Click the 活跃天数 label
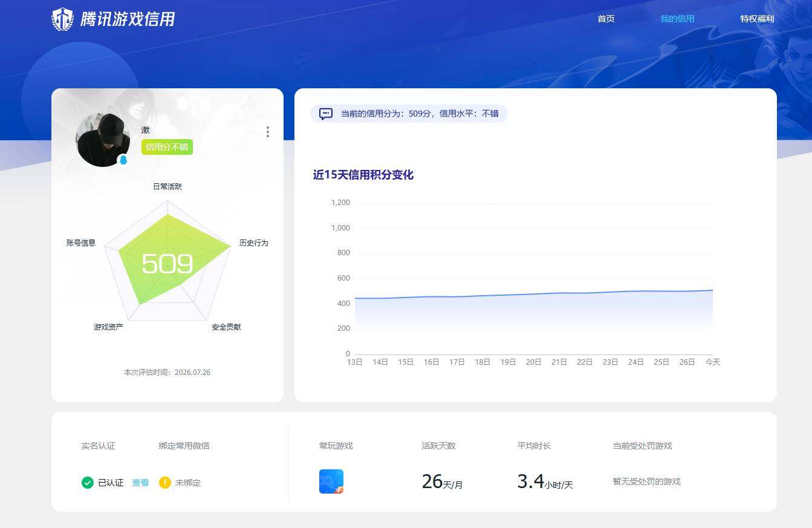Screen dimensions: 812x528 pos(439,446)
